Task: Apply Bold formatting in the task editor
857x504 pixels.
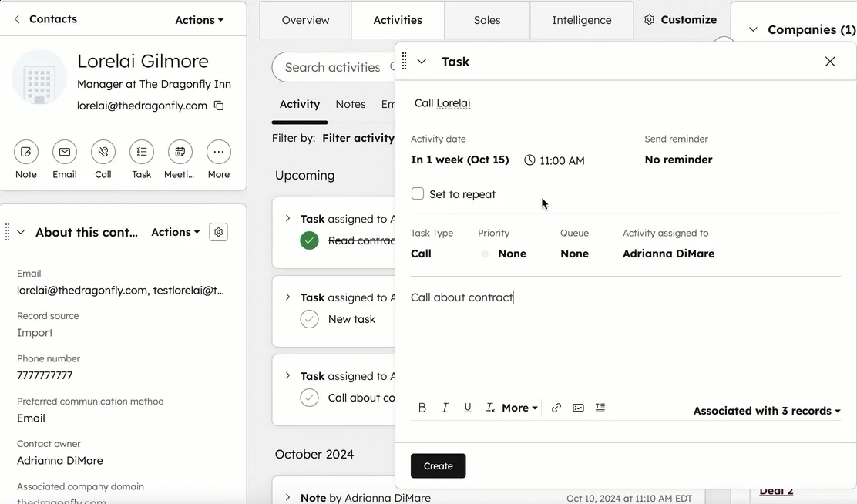Action: 422,408
